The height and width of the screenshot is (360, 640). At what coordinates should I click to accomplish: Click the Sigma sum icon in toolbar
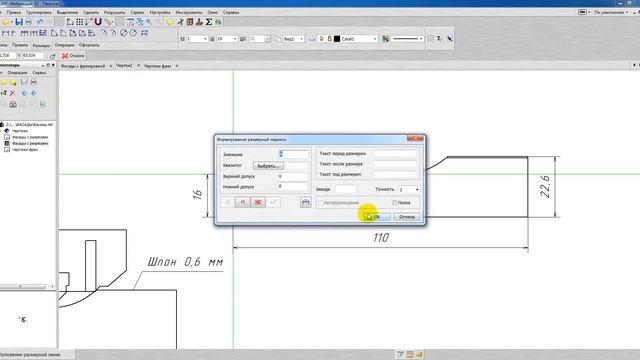(x=209, y=22)
